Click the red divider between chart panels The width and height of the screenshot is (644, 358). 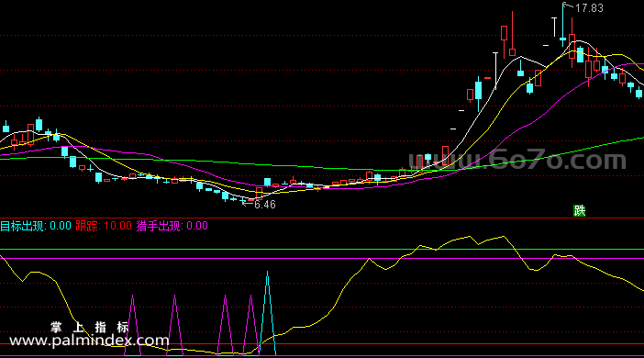pyautogui.click(x=322, y=218)
